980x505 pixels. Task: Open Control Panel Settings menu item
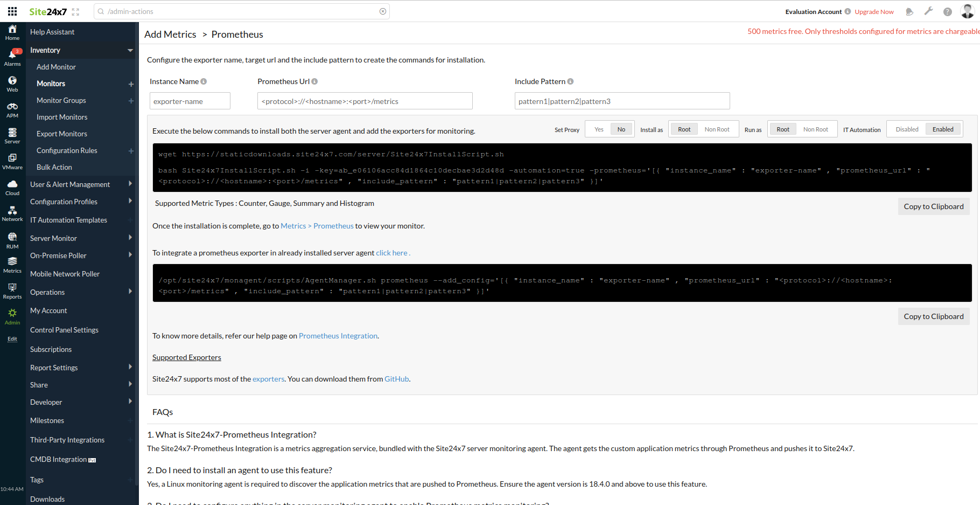(64, 330)
